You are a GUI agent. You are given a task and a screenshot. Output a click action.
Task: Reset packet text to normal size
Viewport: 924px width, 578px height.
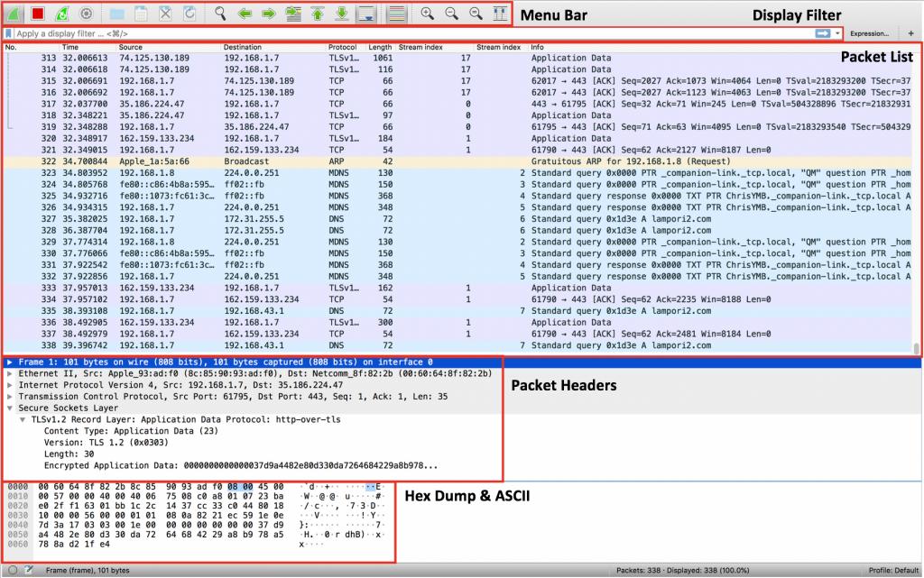tap(476, 13)
